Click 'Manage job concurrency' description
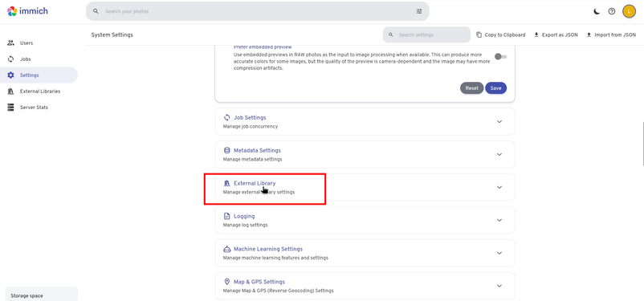The width and height of the screenshot is (644, 301). [250, 127]
